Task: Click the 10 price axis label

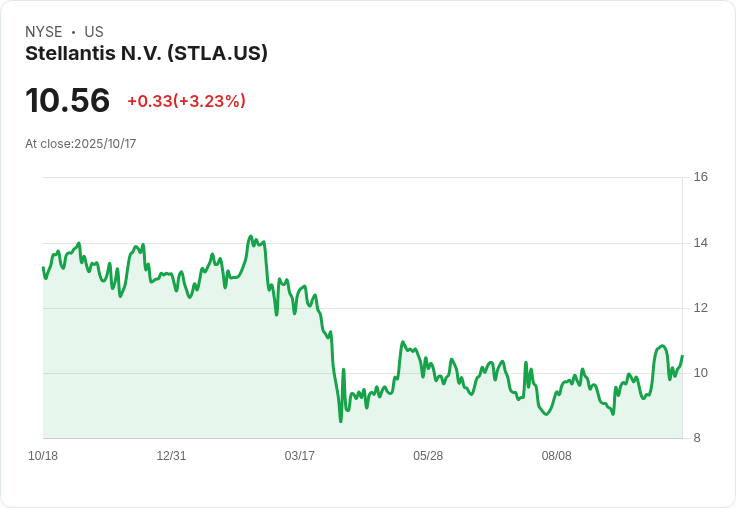Action: [x=700, y=373]
